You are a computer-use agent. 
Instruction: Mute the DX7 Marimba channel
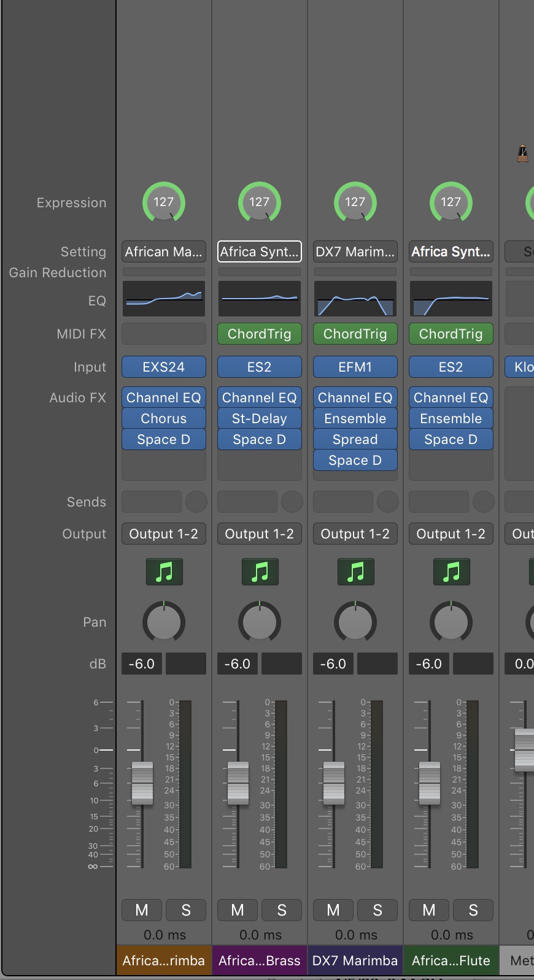[333, 910]
